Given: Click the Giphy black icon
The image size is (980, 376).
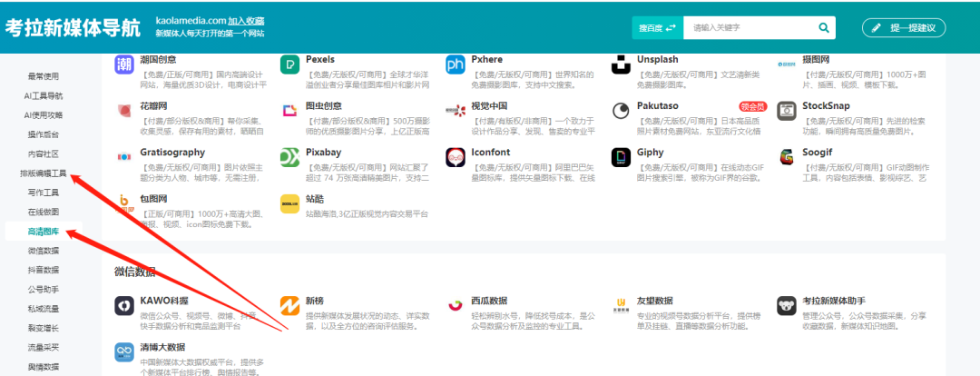Looking at the screenshot, I should pos(621,157).
